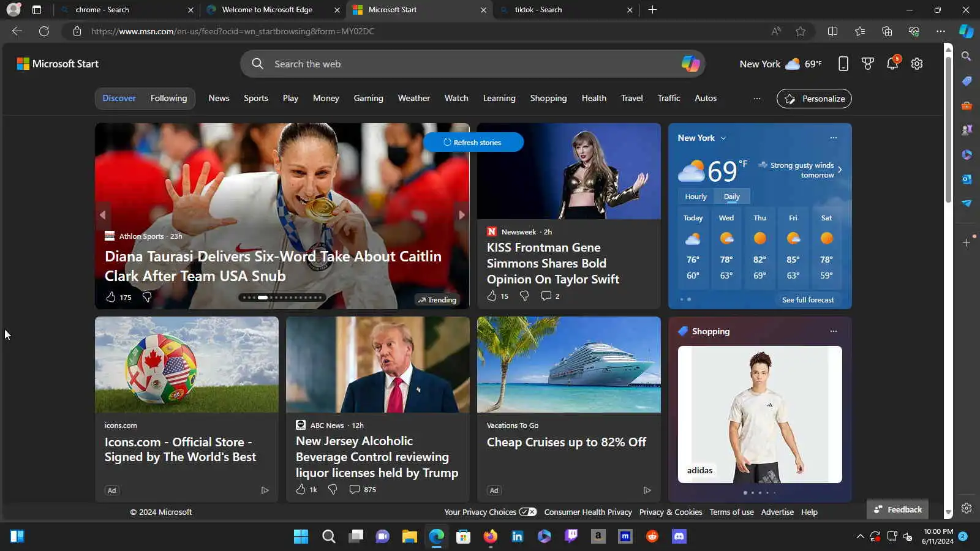Viewport: 980px width, 551px height.
Task: Open Shopping card options menu
Action: point(834,331)
